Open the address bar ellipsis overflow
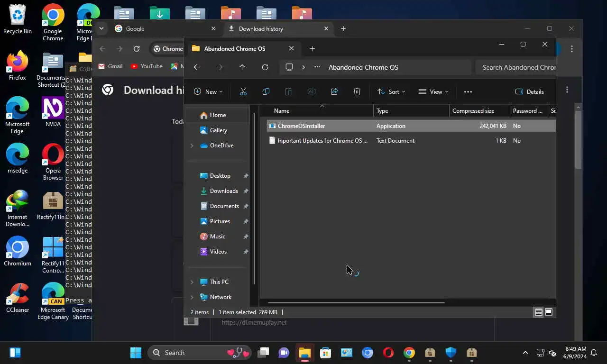The height and width of the screenshot is (364, 607). click(317, 67)
